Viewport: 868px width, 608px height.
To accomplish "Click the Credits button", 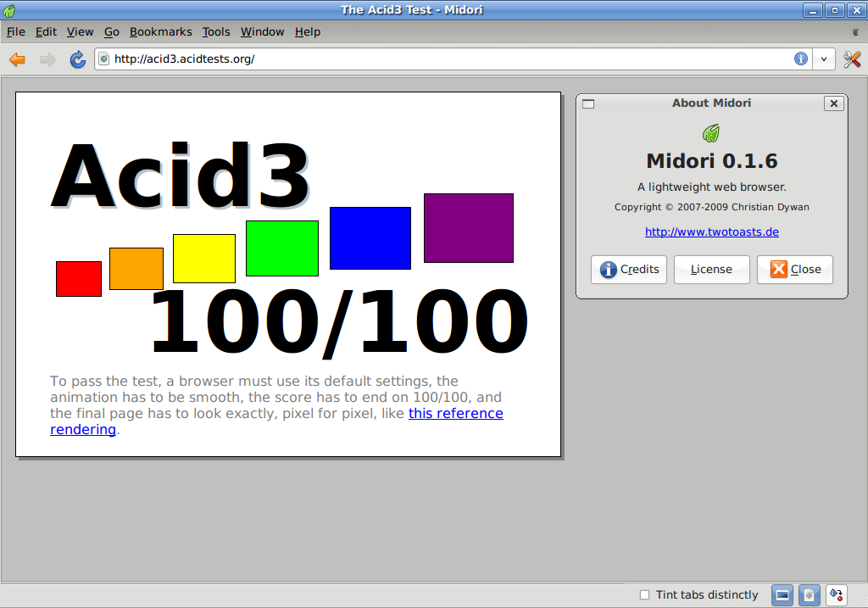I will 629,270.
